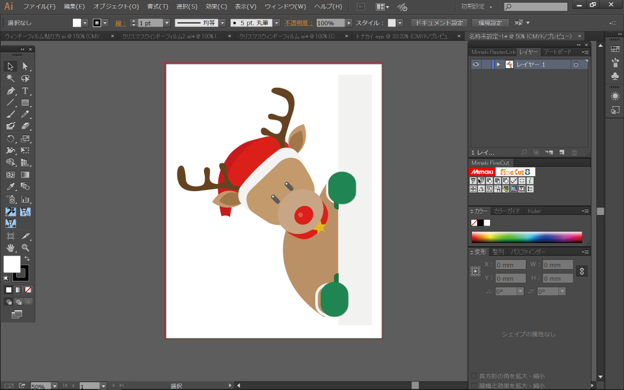The image size is (624, 390).
Task: Switch to Mimaki RasterLink panel tab
Action: 493,52
